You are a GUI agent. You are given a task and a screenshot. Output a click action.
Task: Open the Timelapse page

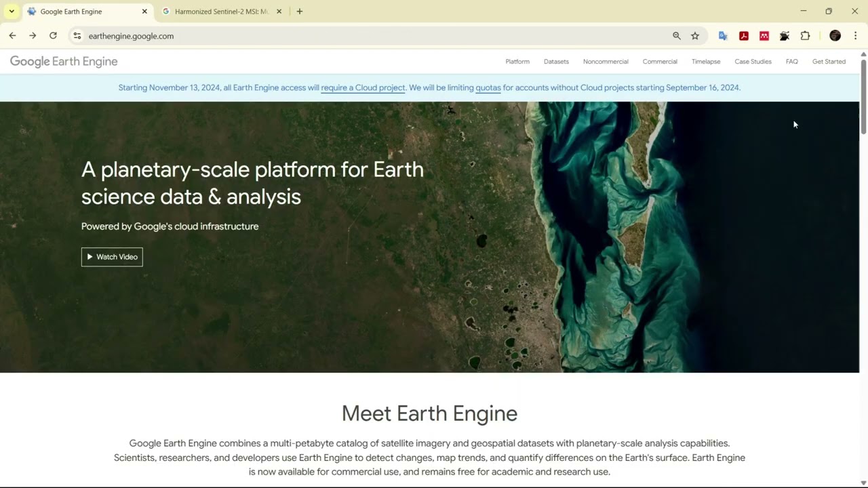[706, 62]
